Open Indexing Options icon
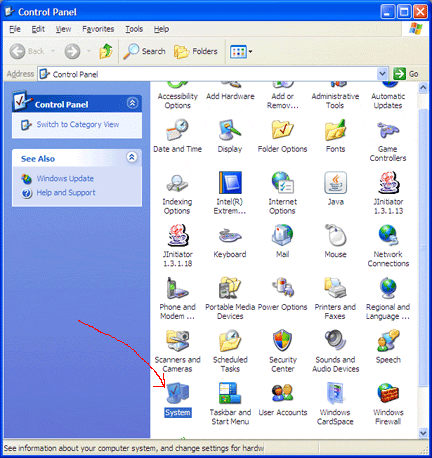The image size is (432, 458). (x=177, y=193)
